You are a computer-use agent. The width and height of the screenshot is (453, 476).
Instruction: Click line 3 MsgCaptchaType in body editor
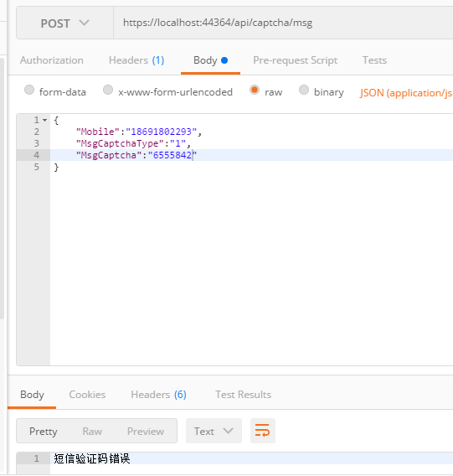point(120,143)
